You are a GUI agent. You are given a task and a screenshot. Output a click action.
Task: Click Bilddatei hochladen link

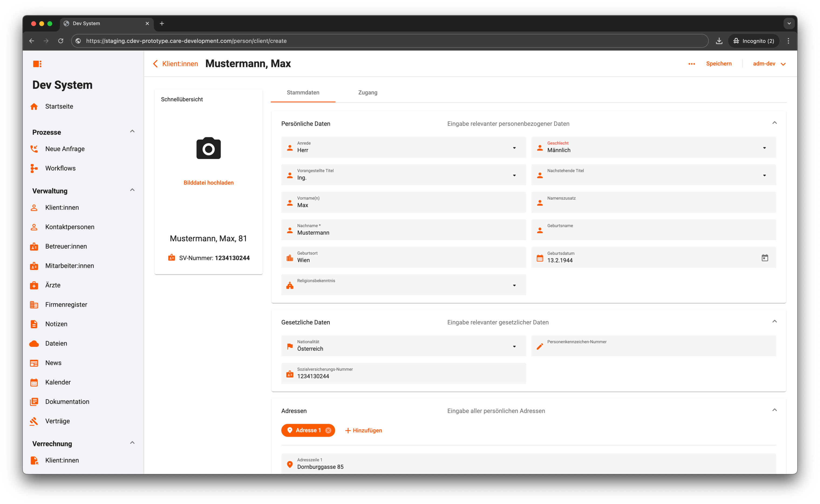click(208, 183)
